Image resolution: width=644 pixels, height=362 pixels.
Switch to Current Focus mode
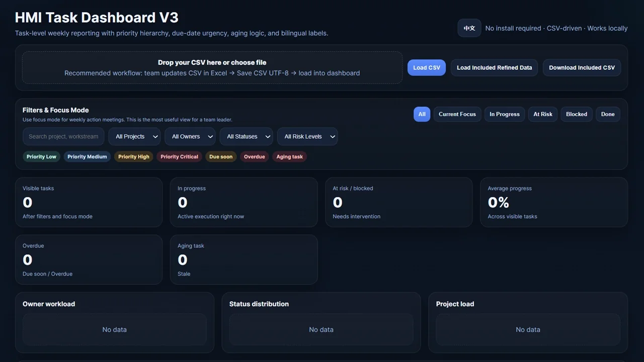coord(457,114)
